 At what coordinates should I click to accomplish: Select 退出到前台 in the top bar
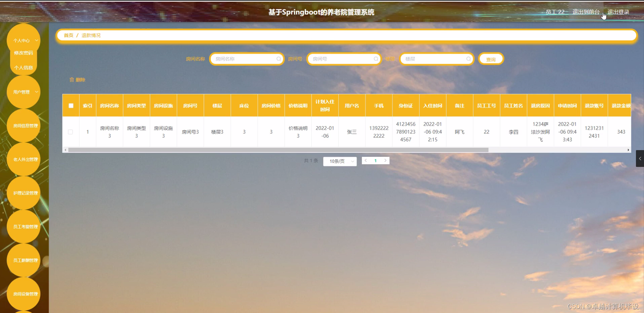click(585, 12)
